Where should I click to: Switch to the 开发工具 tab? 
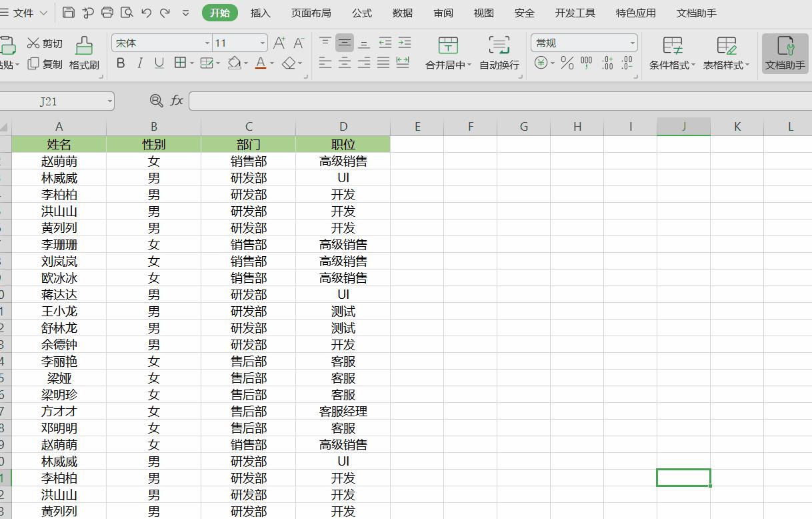[x=575, y=13]
